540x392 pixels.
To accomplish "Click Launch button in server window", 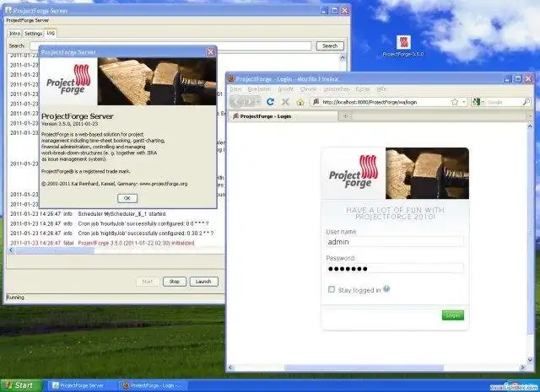I will pos(203,282).
